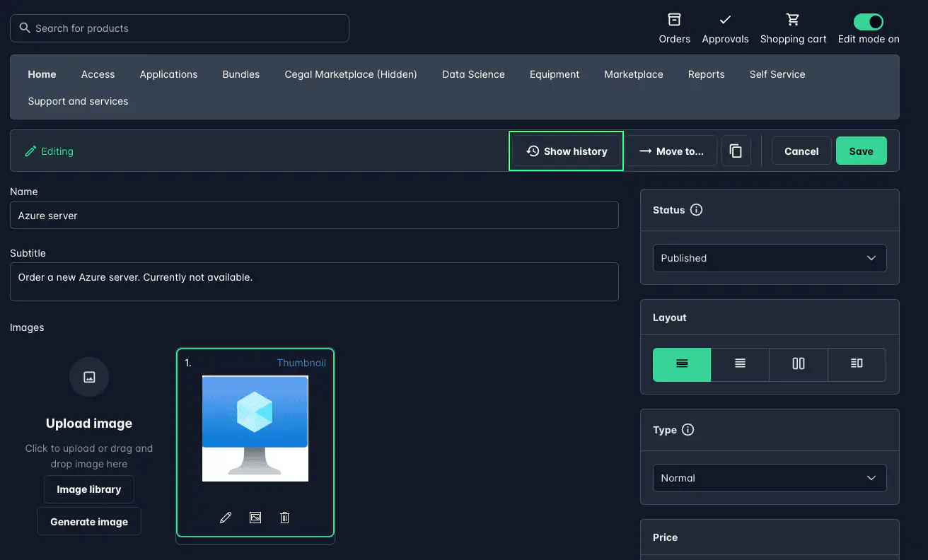Delete the thumbnail using the trash icon

pos(284,517)
